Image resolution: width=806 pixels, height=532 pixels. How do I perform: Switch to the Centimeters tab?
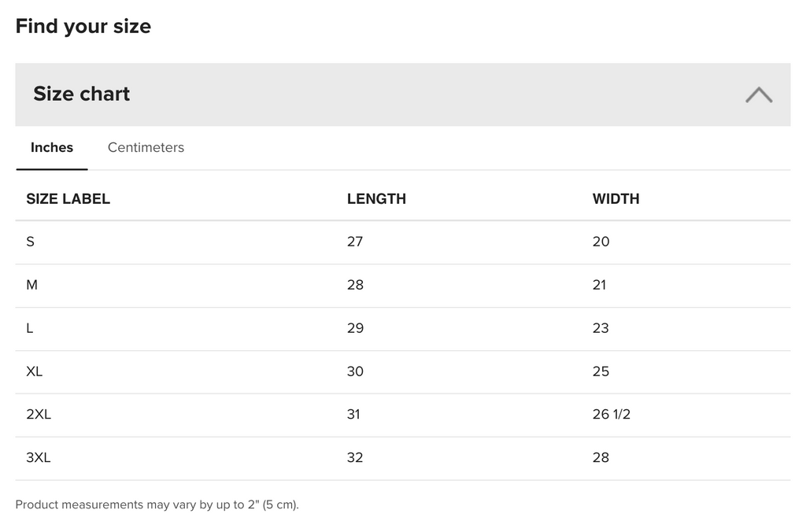(x=146, y=147)
